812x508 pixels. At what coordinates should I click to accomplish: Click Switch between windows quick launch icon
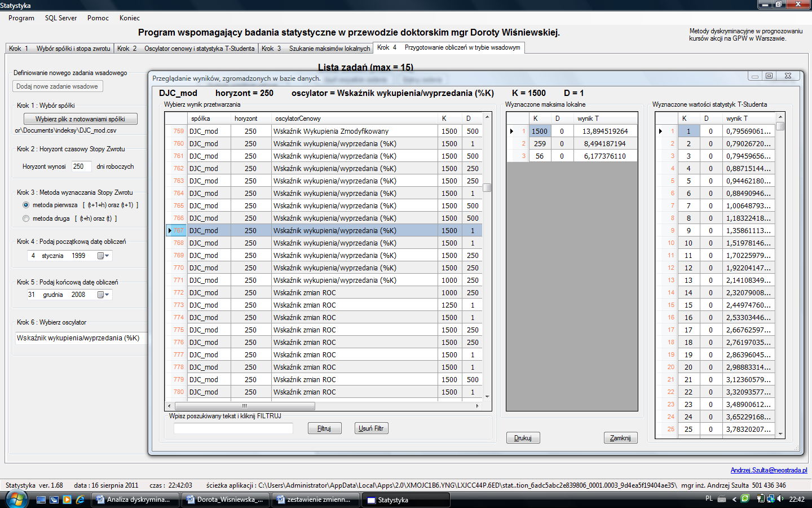pos(54,500)
